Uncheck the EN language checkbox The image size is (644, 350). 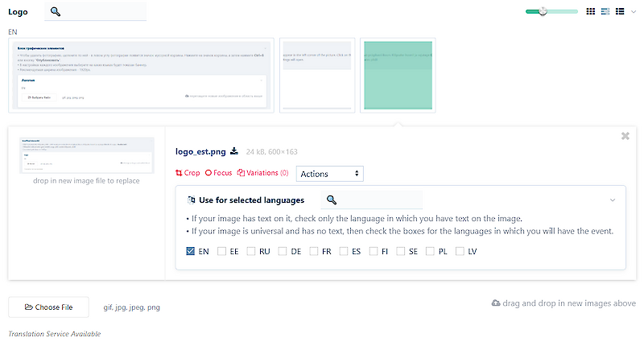pos(191,251)
